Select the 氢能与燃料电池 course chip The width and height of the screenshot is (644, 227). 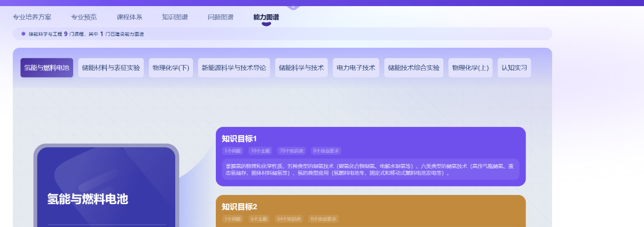[x=47, y=68]
